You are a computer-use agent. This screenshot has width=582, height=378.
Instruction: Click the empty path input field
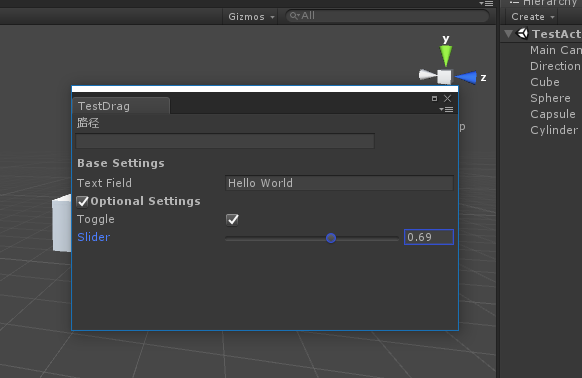(225, 141)
